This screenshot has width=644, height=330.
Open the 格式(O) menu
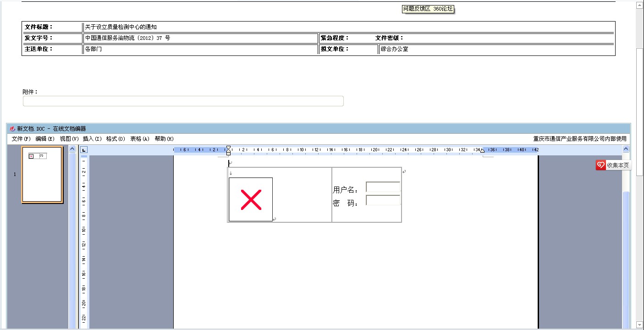point(116,139)
